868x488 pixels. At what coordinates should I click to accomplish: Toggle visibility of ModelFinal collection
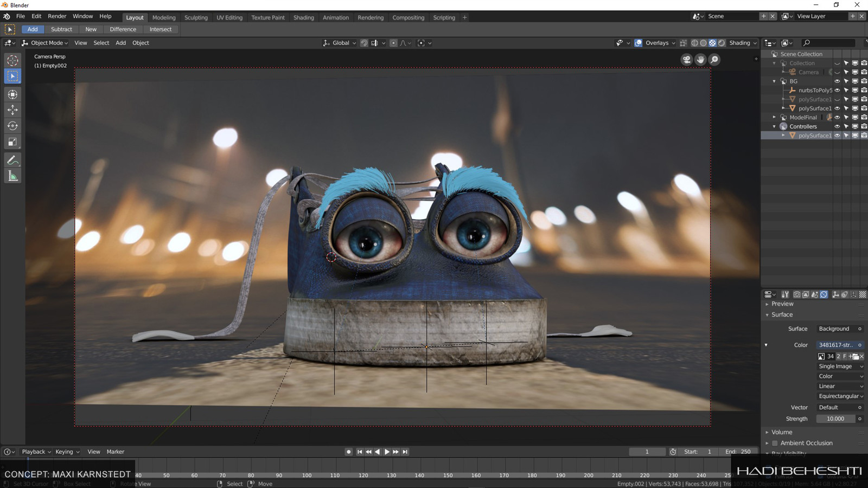click(x=837, y=117)
